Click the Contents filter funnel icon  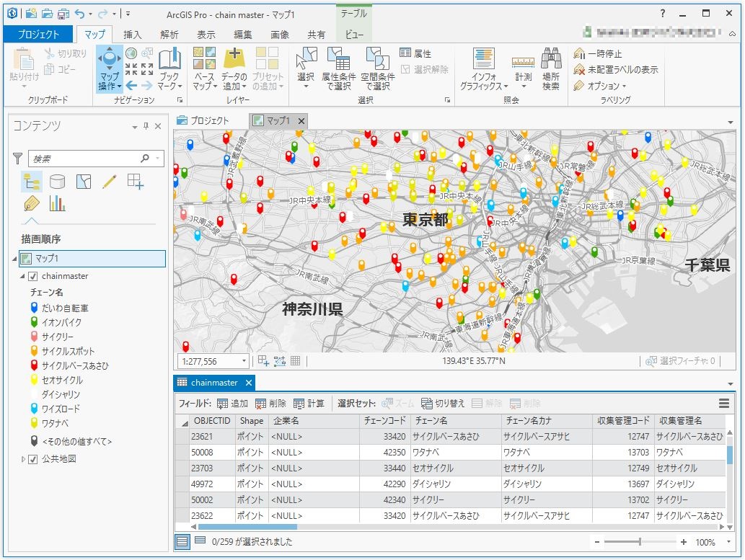[17, 158]
